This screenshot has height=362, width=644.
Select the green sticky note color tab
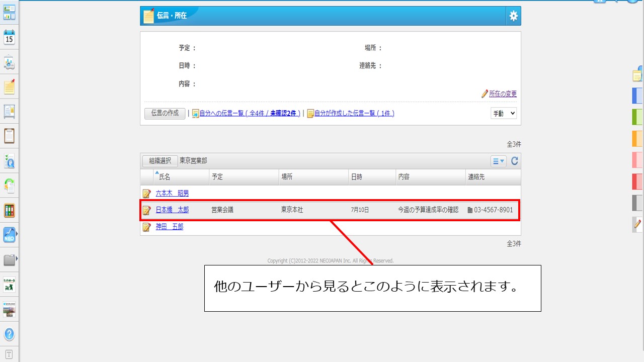point(637,117)
